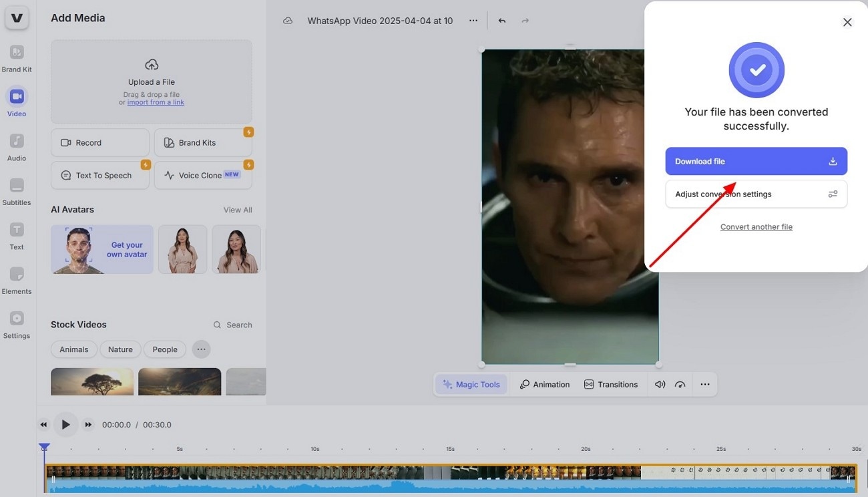Image resolution: width=868 pixels, height=497 pixels.
Task: Follow the import from a link option
Action: point(156,102)
